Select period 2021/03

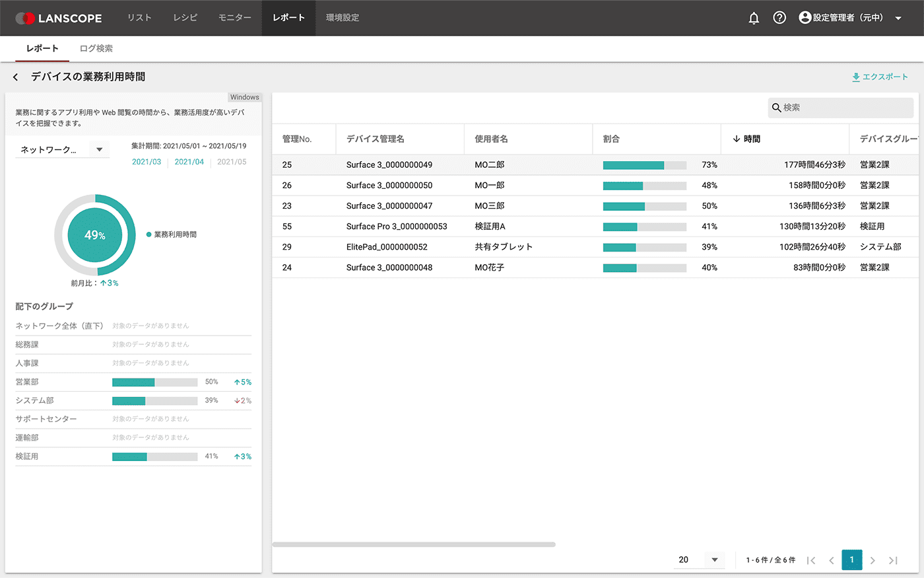(x=147, y=162)
